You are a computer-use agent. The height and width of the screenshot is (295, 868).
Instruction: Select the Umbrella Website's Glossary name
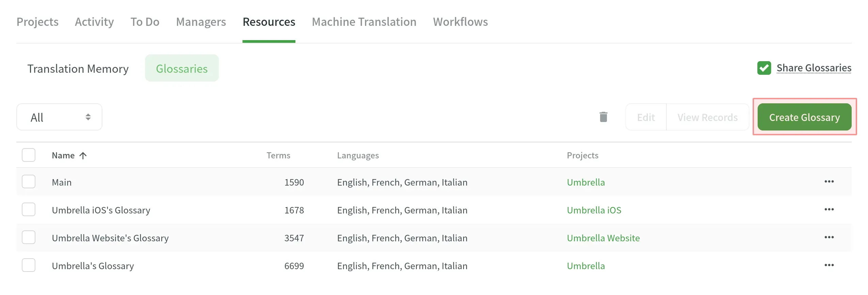click(110, 238)
